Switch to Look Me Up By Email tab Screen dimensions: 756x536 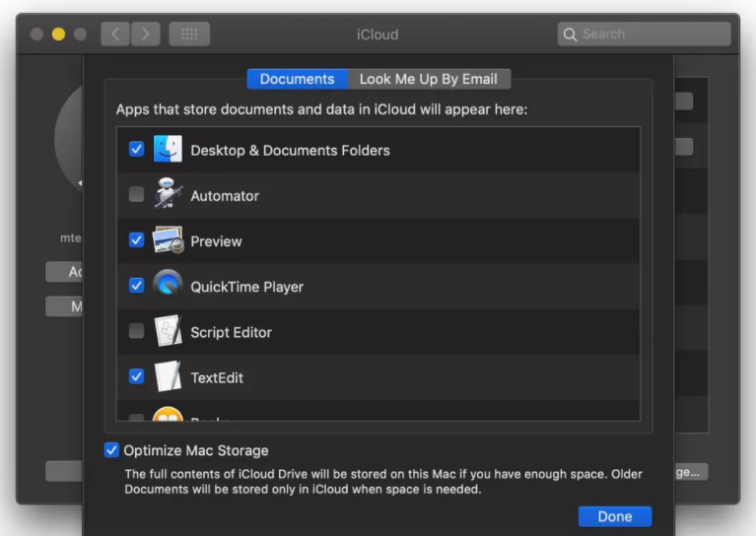point(429,79)
